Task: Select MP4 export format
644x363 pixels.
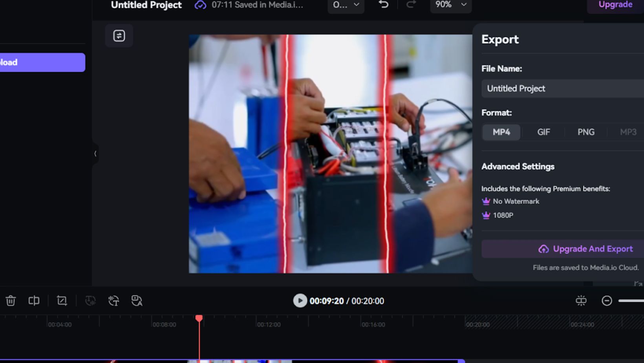Action: coord(501,132)
